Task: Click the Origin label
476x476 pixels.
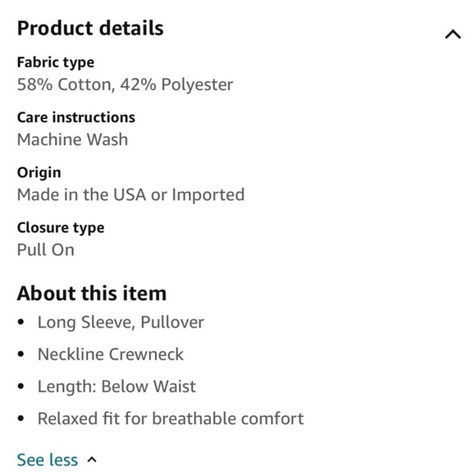Action: click(x=39, y=172)
